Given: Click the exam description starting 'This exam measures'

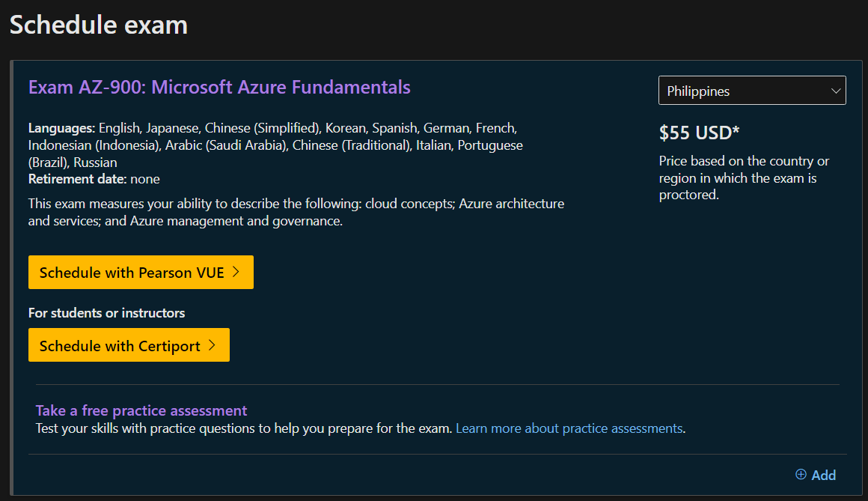Looking at the screenshot, I should (x=296, y=212).
